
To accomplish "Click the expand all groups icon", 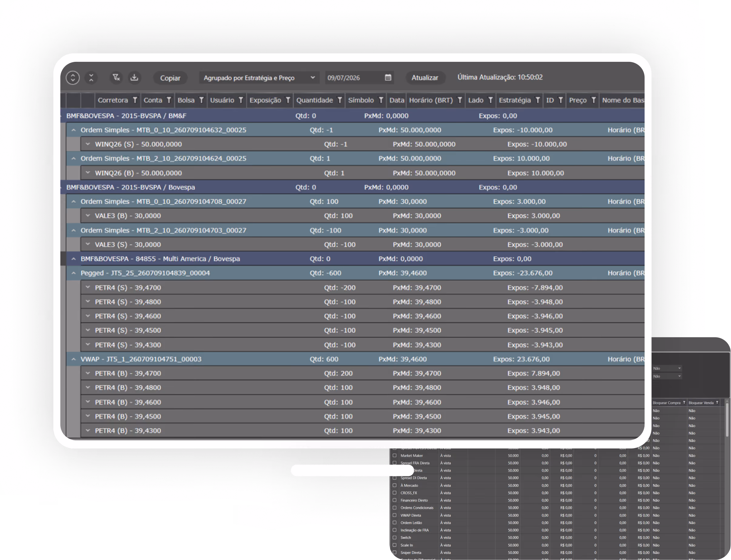I will (73, 78).
